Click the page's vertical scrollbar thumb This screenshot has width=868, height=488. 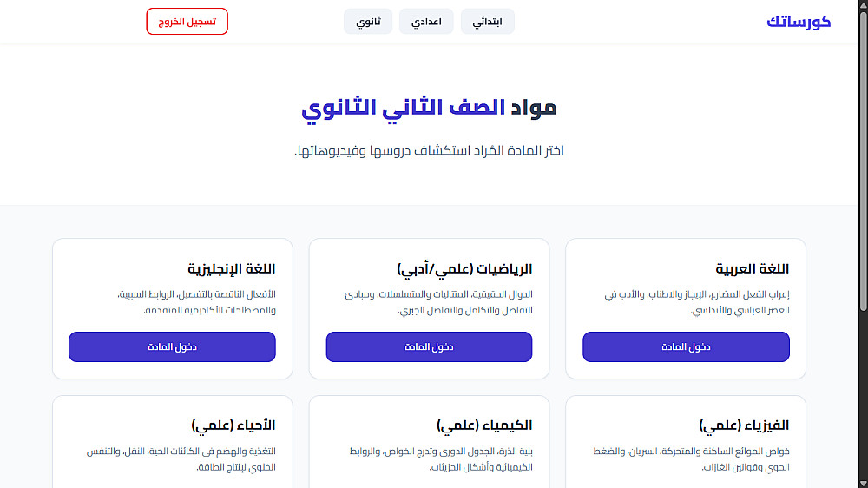click(x=863, y=160)
